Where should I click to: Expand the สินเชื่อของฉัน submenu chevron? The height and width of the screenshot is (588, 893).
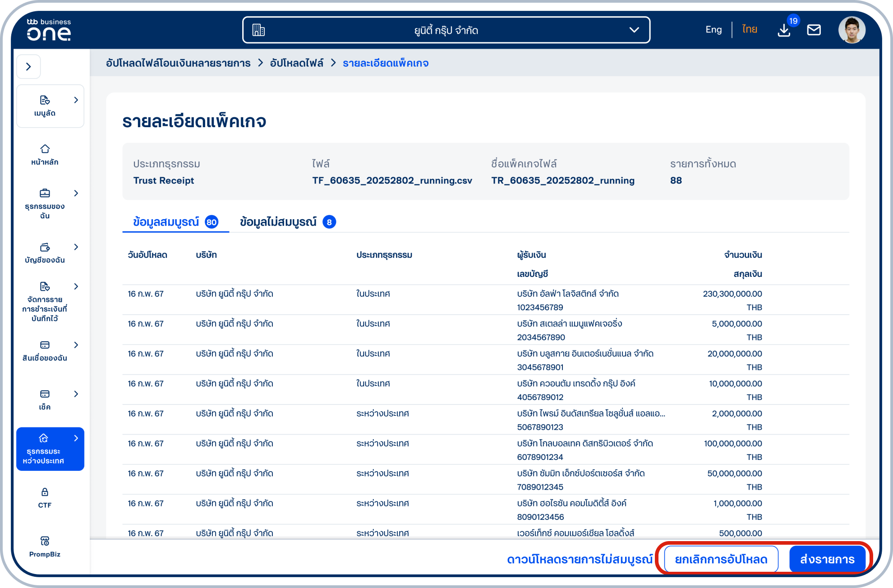76,345
